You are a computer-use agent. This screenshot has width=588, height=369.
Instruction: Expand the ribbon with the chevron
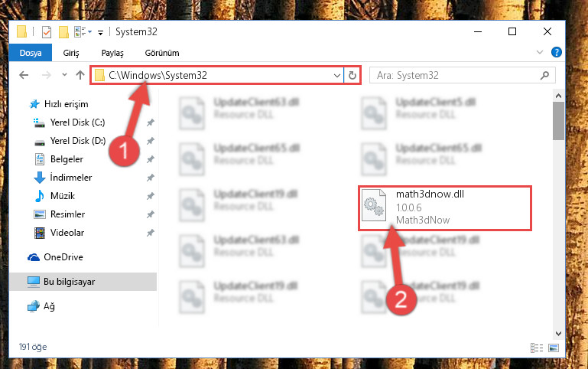[540, 52]
